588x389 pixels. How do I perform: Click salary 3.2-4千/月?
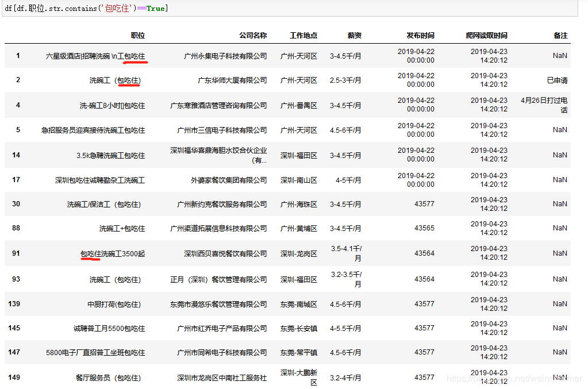coord(345,378)
